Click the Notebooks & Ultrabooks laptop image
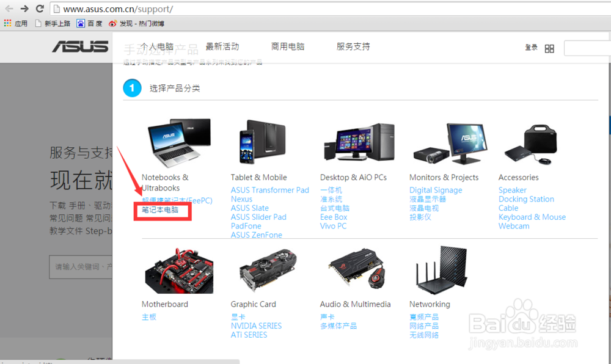611x364 pixels. pyautogui.click(x=179, y=142)
